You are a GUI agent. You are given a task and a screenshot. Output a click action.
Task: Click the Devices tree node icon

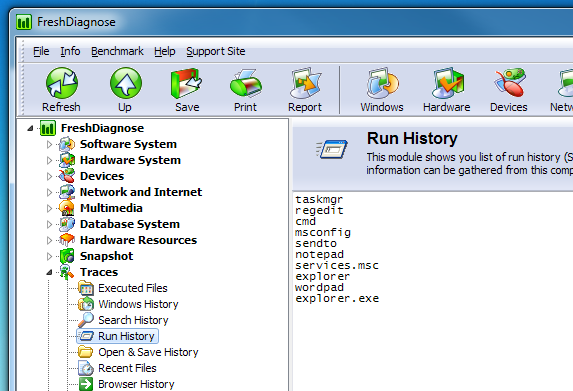click(x=67, y=176)
